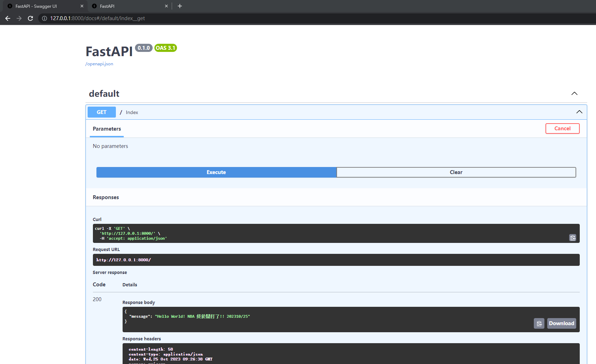Go back to the previous page
This screenshot has height=364, width=596.
[x=8, y=18]
